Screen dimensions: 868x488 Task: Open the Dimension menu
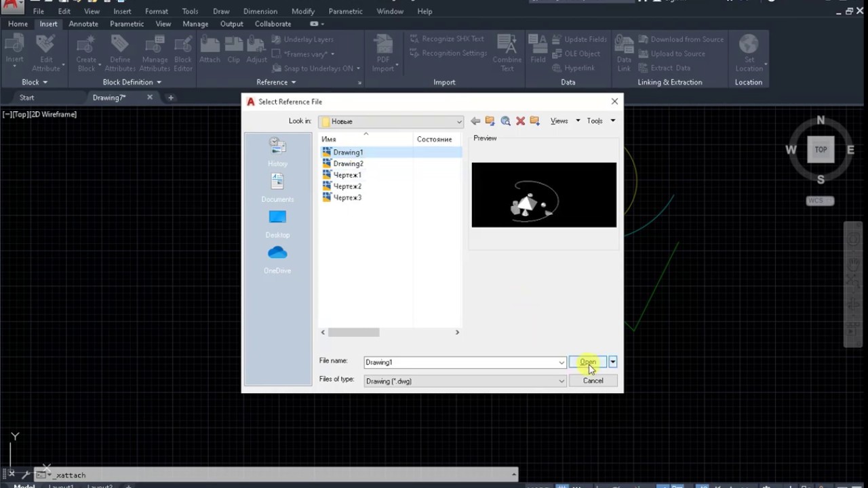pyautogui.click(x=260, y=12)
